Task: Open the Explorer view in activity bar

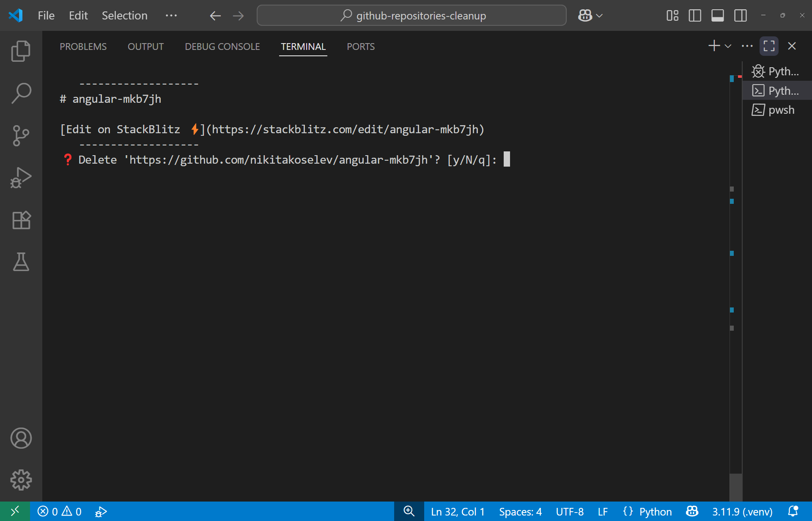Action: click(21, 51)
